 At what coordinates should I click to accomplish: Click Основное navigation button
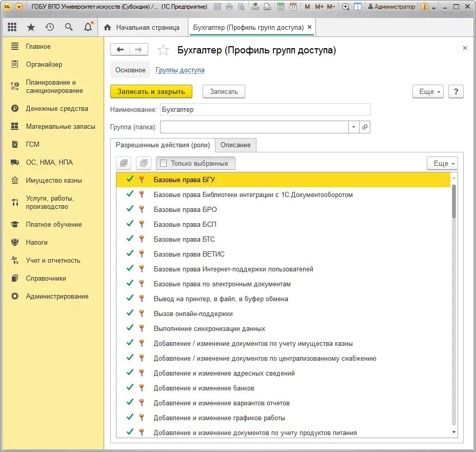click(130, 70)
